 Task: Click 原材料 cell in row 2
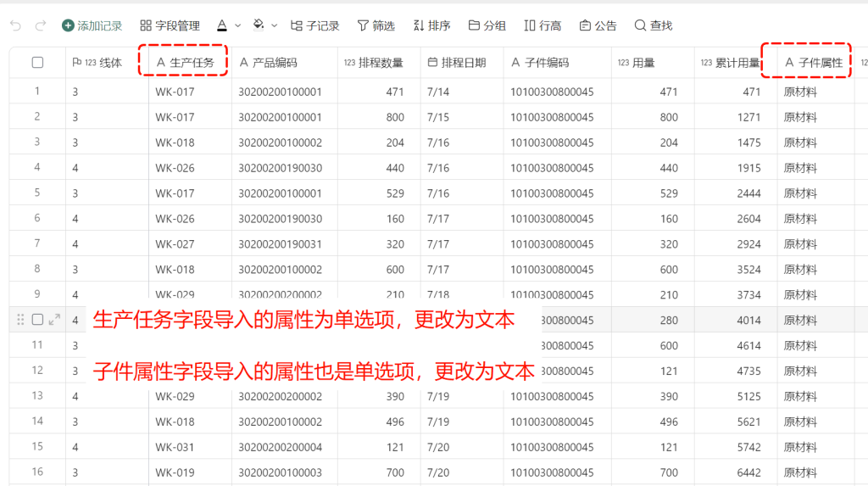(x=816, y=118)
